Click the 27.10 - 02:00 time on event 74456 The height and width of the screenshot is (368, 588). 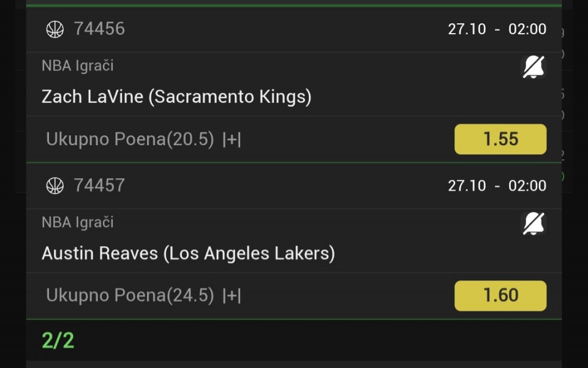(497, 29)
